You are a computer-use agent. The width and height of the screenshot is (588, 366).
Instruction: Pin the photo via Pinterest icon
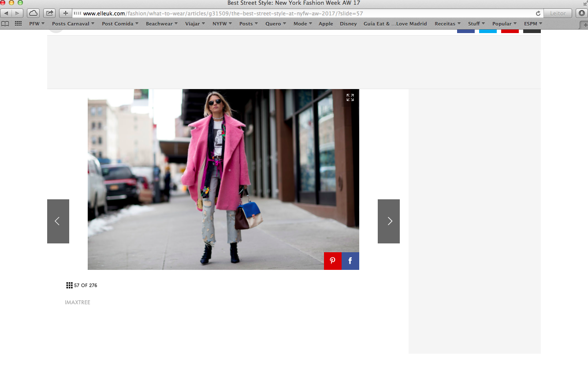point(333,261)
